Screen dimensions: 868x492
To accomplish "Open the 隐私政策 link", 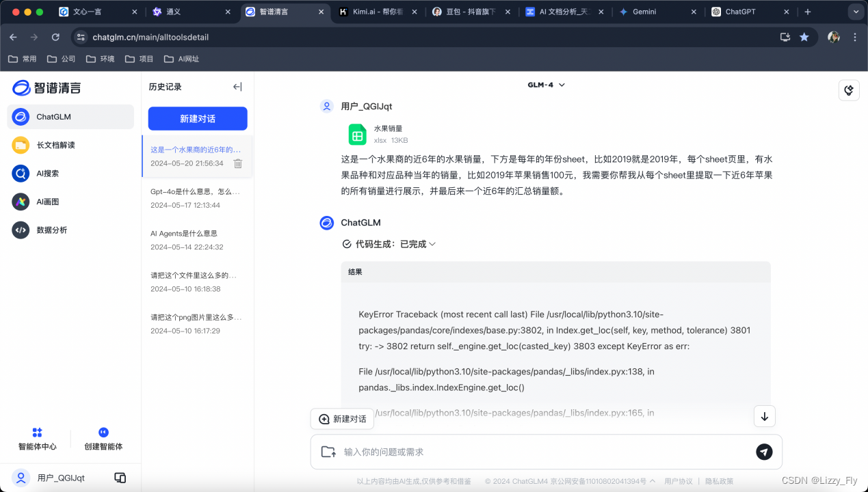I will [719, 481].
